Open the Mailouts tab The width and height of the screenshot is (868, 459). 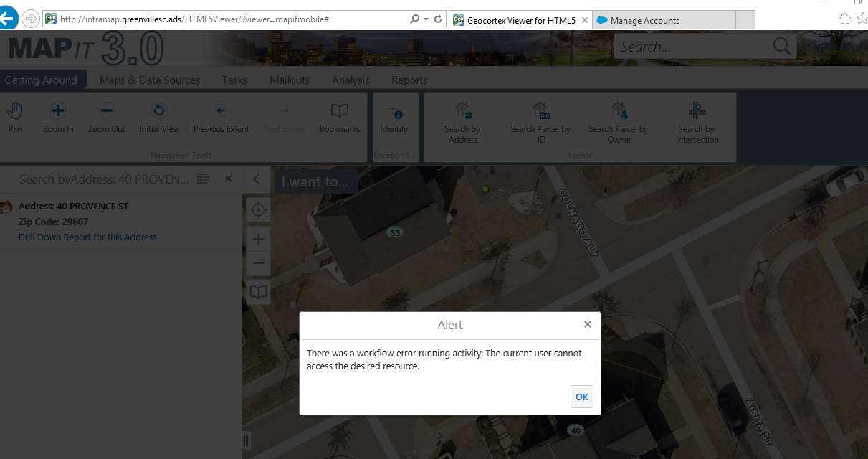[x=290, y=80]
